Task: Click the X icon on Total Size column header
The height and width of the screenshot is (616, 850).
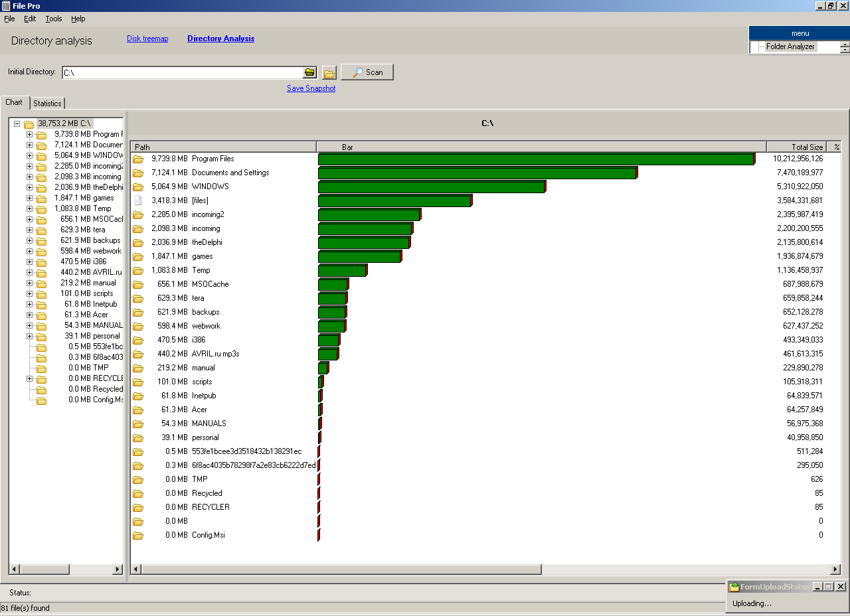Action: (x=836, y=147)
